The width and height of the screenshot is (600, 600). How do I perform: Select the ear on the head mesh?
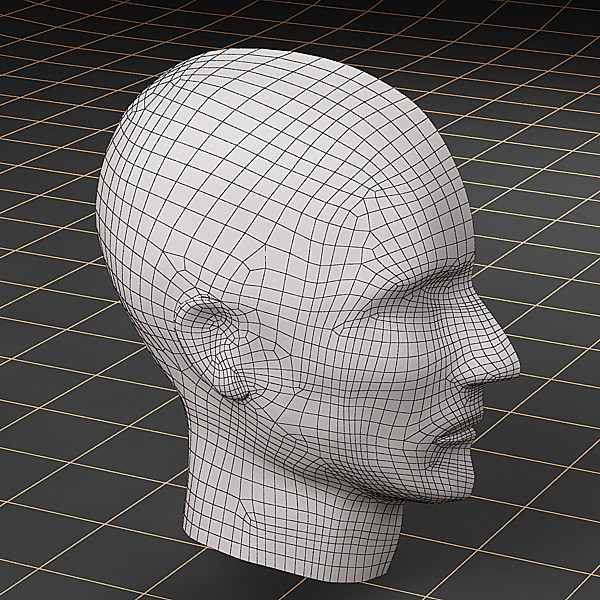pyautogui.click(x=214, y=347)
